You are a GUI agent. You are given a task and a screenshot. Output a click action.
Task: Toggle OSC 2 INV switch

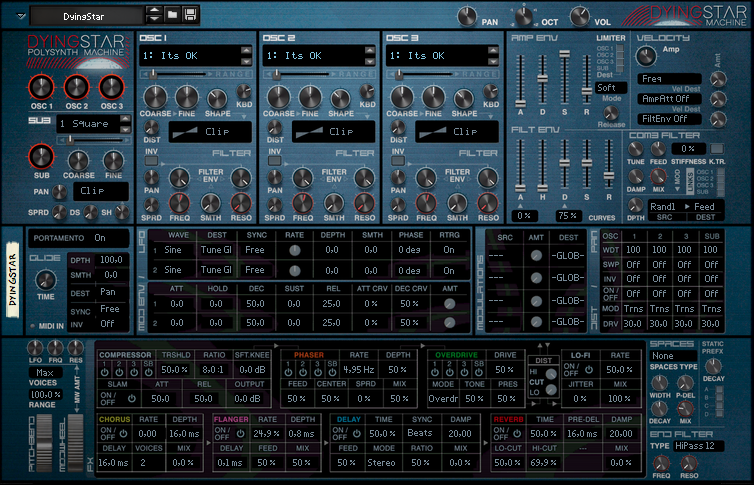pyautogui.click(x=275, y=161)
